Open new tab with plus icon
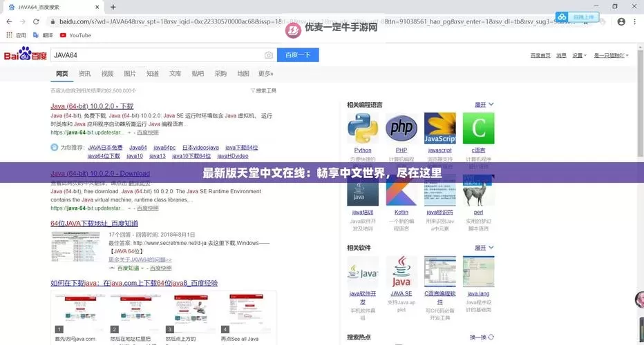 (113, 7)
